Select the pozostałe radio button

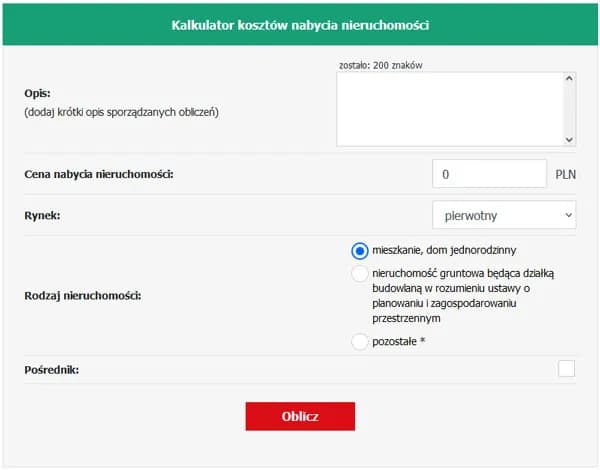click(x=360, y=342)
